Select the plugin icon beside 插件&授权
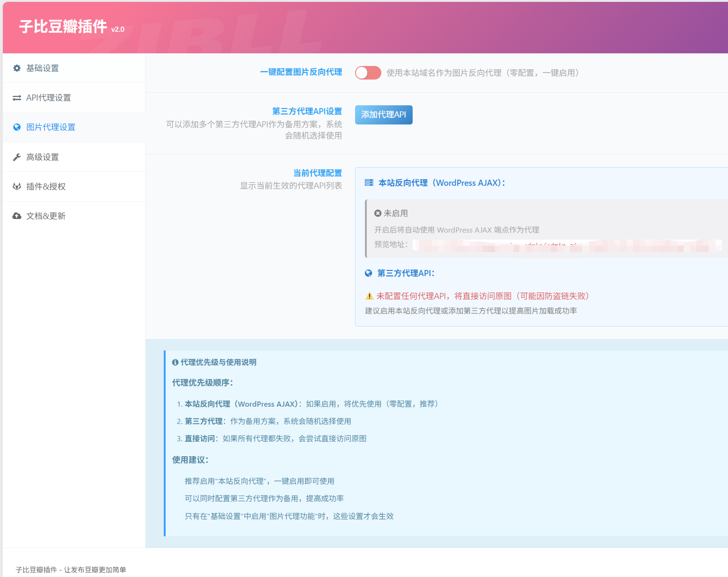This screenshot has height=577, width=728. point(17,186)
